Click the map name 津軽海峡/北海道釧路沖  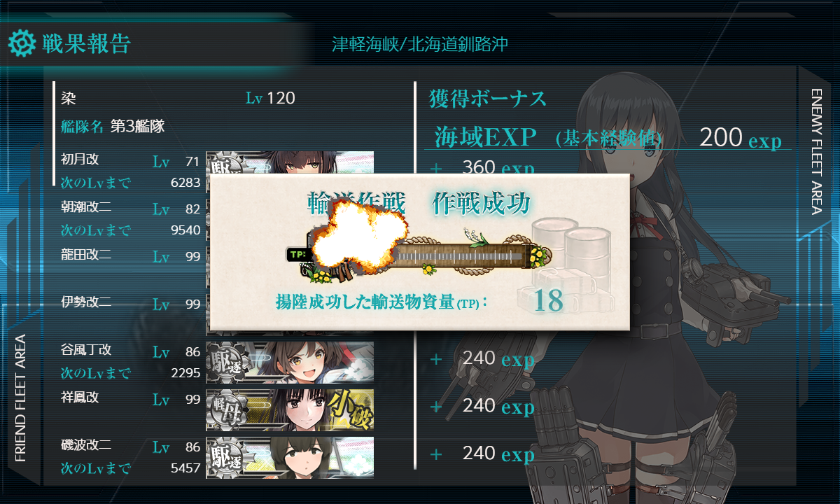(420, 44)
